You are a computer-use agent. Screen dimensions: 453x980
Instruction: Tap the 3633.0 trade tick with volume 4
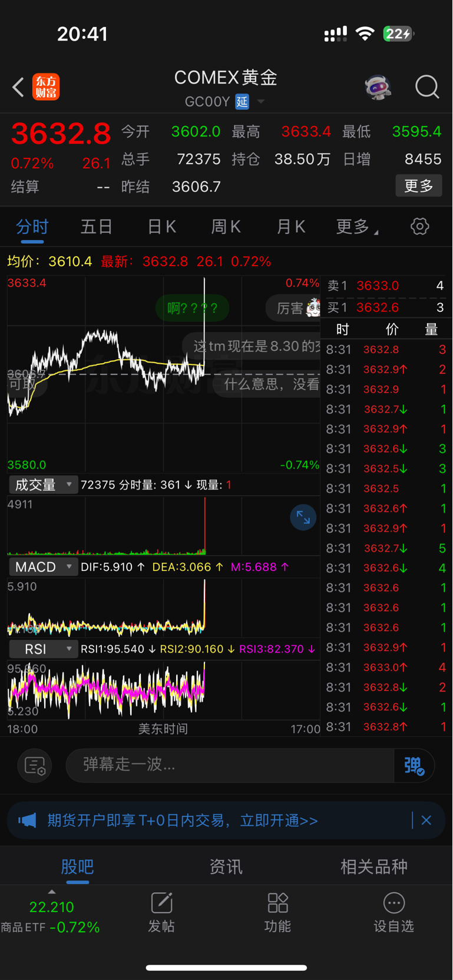[x=386, y=667]
